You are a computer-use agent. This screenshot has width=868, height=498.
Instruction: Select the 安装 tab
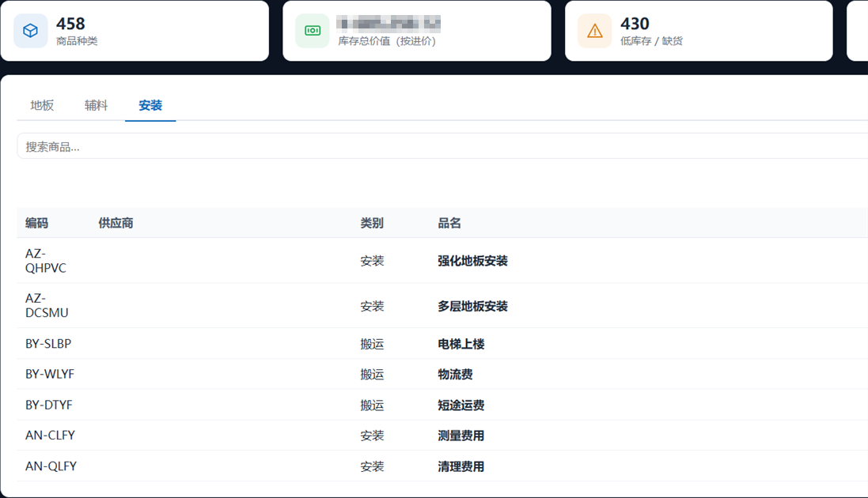pyautogui.click(x=150, y=105)
